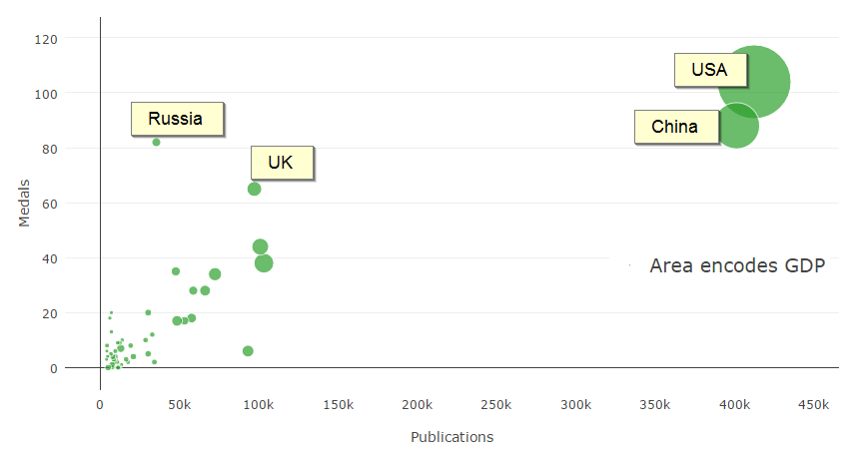
Task: Click the yellow USA annotation label
Action: point(709,71)
